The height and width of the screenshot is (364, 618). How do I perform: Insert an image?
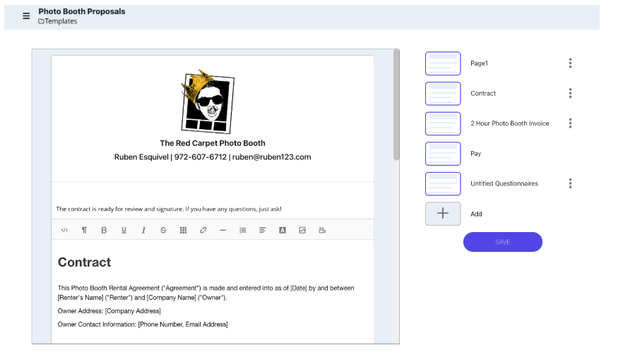[x=302, y=230]
